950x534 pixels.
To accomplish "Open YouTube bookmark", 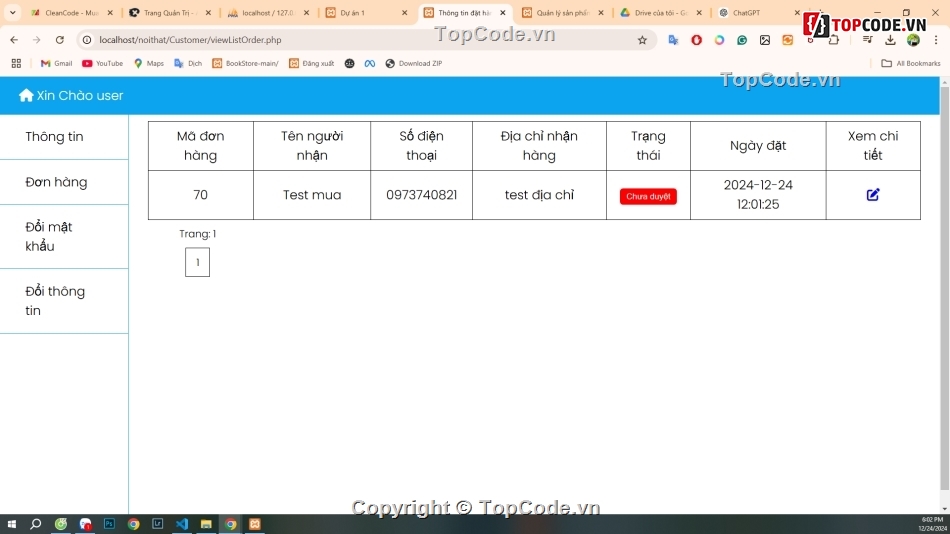I will coord(102,63).
